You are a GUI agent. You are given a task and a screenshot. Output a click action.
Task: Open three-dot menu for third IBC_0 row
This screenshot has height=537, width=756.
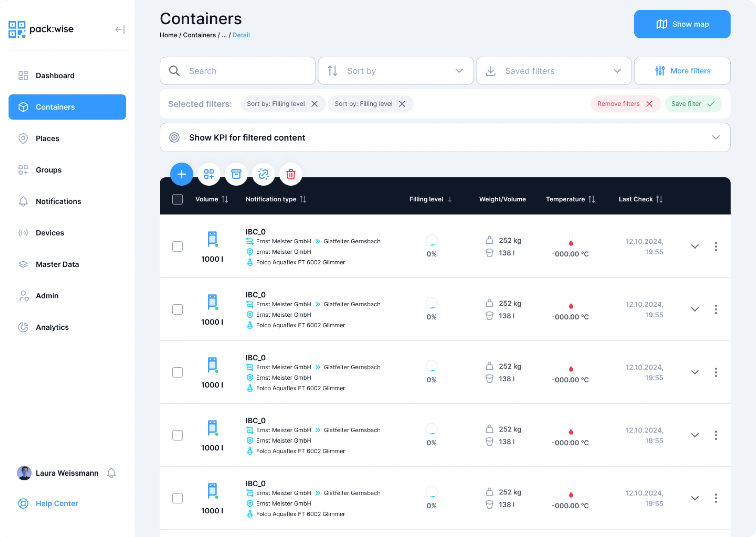pos(716,372)
